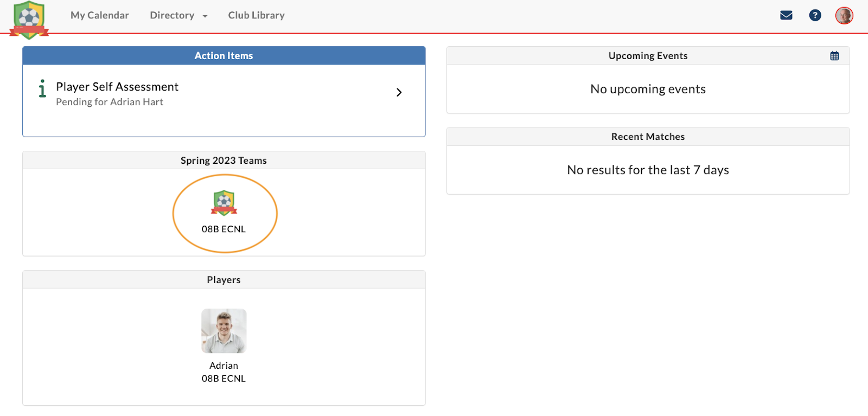
Task: Open the help question mark icon
Action: click(815, 15)
